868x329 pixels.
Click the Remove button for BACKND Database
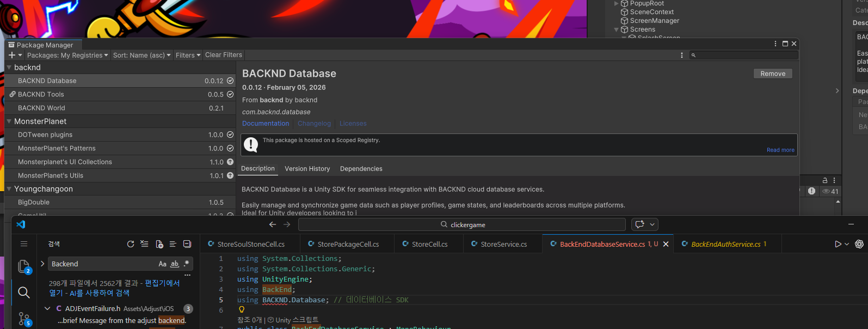pyautogui.click(x=773, y=74)
